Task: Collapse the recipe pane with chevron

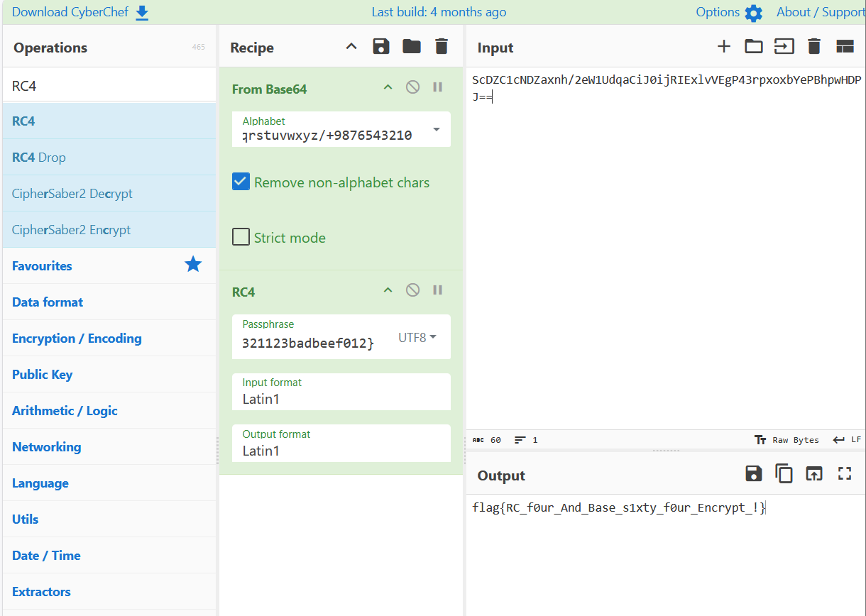Action: [x=351, y=47]
